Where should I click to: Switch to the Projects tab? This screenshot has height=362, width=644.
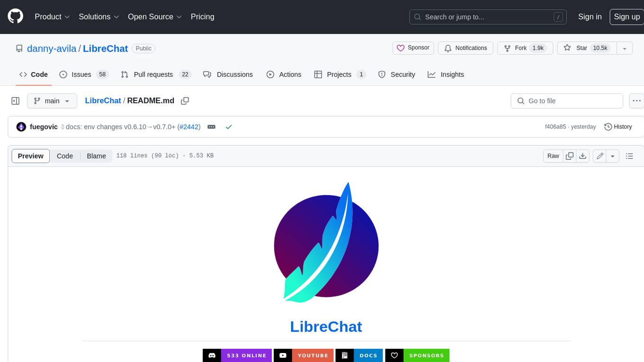[340, 74]
